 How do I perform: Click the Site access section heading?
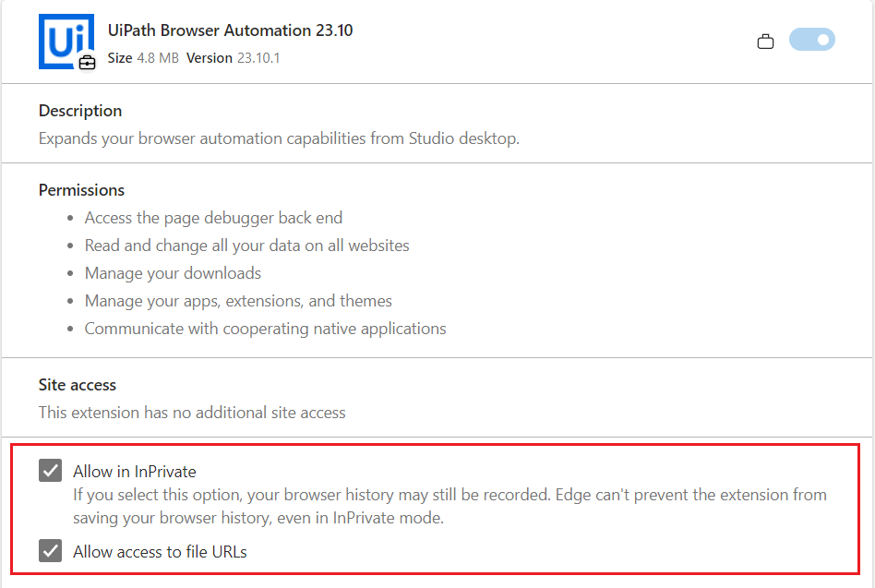(x=78, y=385)
